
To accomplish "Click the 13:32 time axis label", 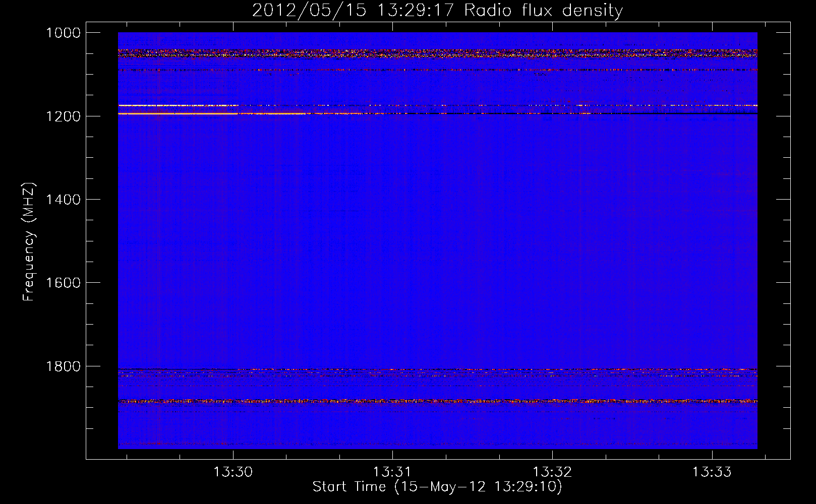I will 552,472.
